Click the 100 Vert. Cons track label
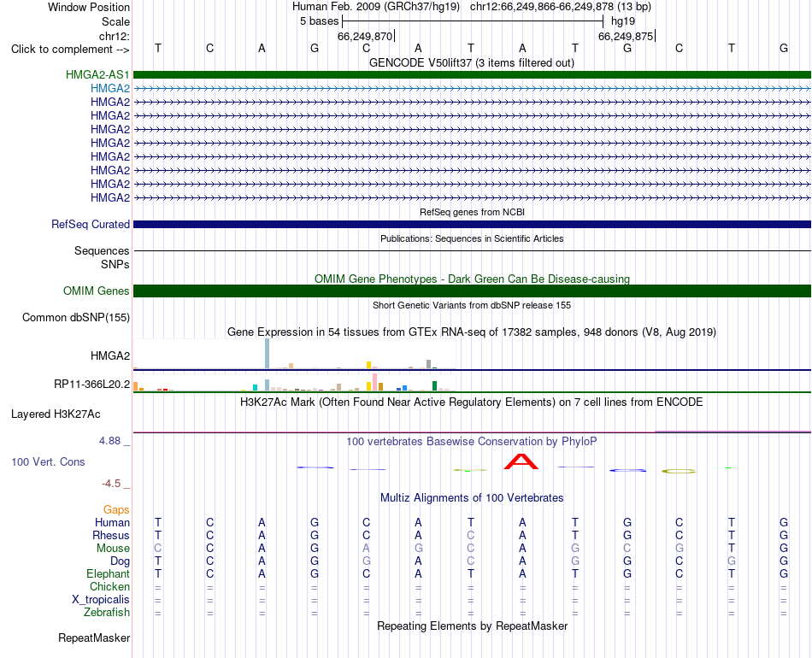812x658 pixels. [48, 461]
